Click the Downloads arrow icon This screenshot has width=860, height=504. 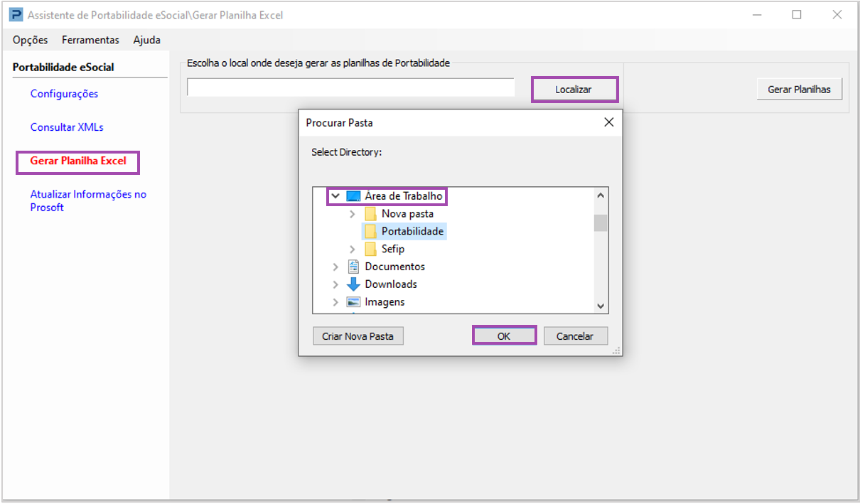tap(353, 284)
